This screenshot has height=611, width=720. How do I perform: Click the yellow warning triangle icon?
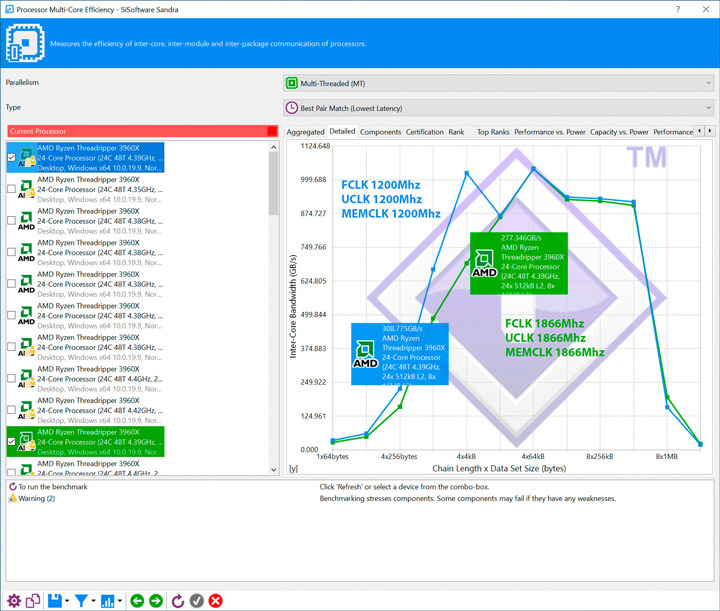[12, 499]
